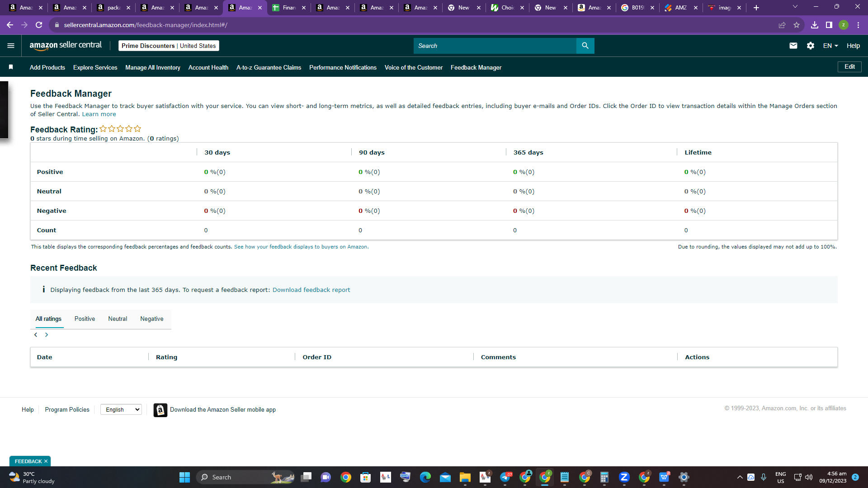Open Program Policies in the footer
This screenshot has width=868, height=488.
[x=67, y=409]
